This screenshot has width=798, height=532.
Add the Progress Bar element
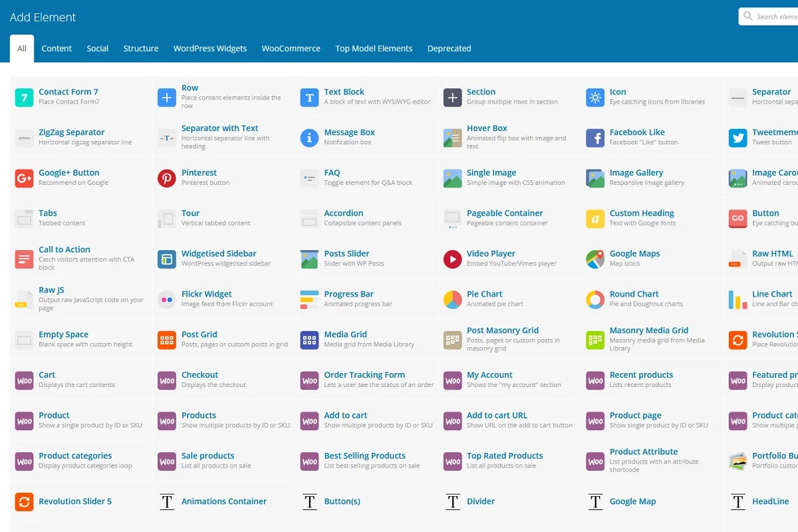(x=348, y=294)
